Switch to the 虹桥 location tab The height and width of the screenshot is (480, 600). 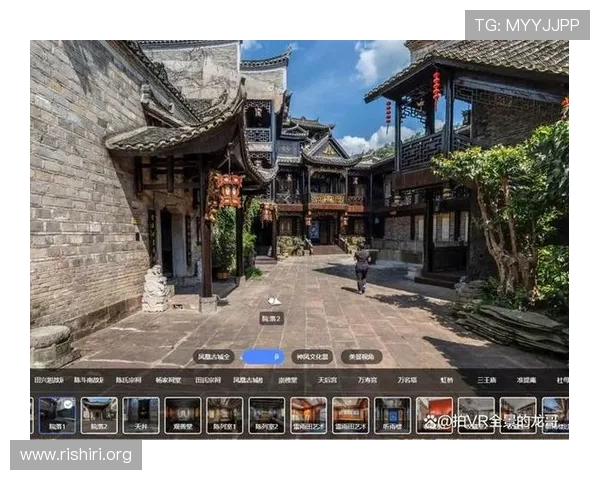point(447,380)
